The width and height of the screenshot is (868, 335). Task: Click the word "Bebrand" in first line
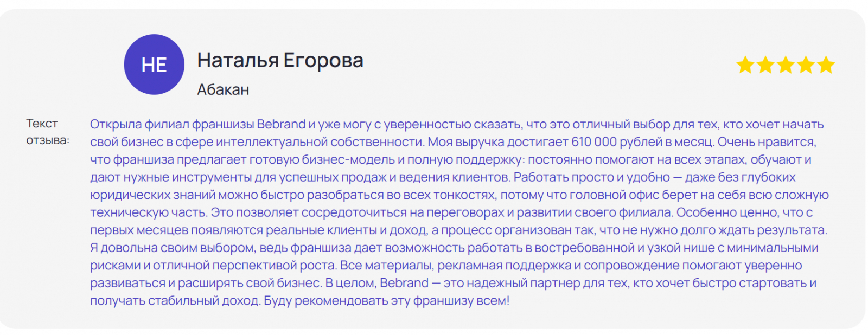tap(281, 125)
